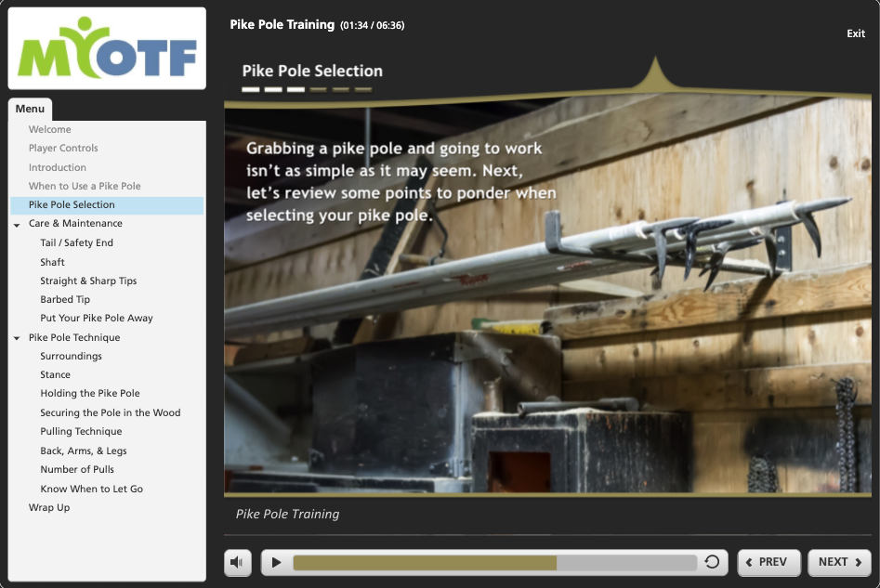The image size is (880, 588).
Task: Advance to the next slide with NEXT
Action: pyautogui.click(x=840, y=562)
